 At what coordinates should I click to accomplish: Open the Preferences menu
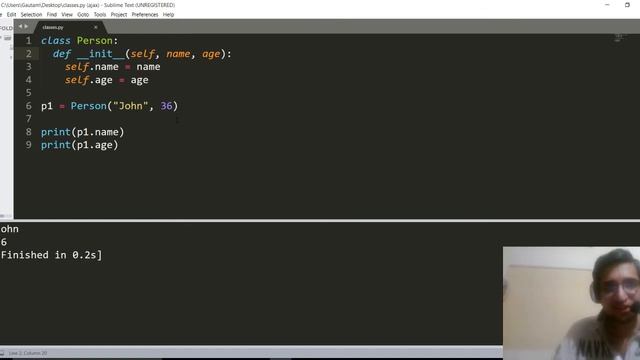pyautogui.click(x=144, y=15)
